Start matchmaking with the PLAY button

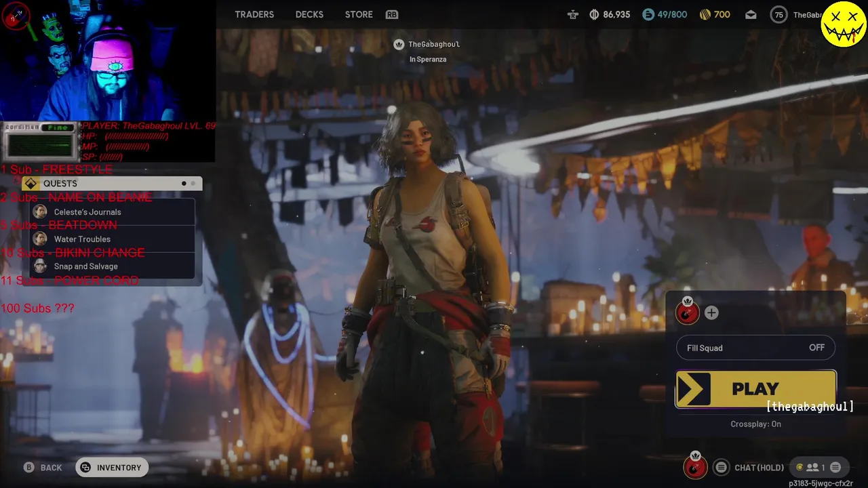tap(755, 389)
